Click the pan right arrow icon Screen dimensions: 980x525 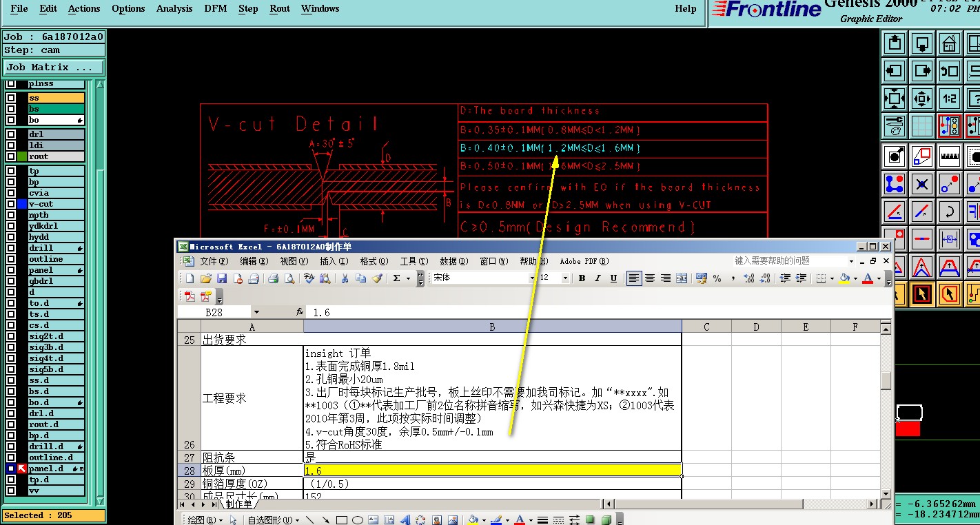point(922,71)
